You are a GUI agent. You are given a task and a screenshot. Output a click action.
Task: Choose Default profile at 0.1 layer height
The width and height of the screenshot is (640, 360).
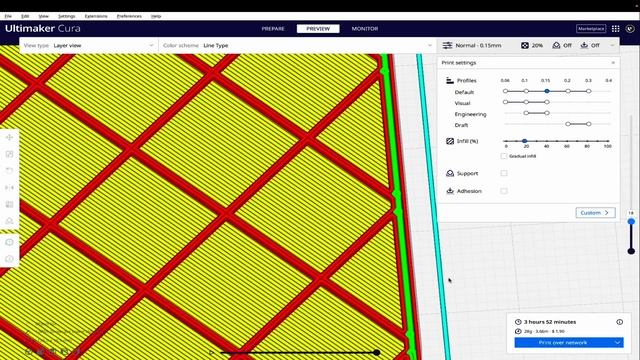(x=526, y=91)
